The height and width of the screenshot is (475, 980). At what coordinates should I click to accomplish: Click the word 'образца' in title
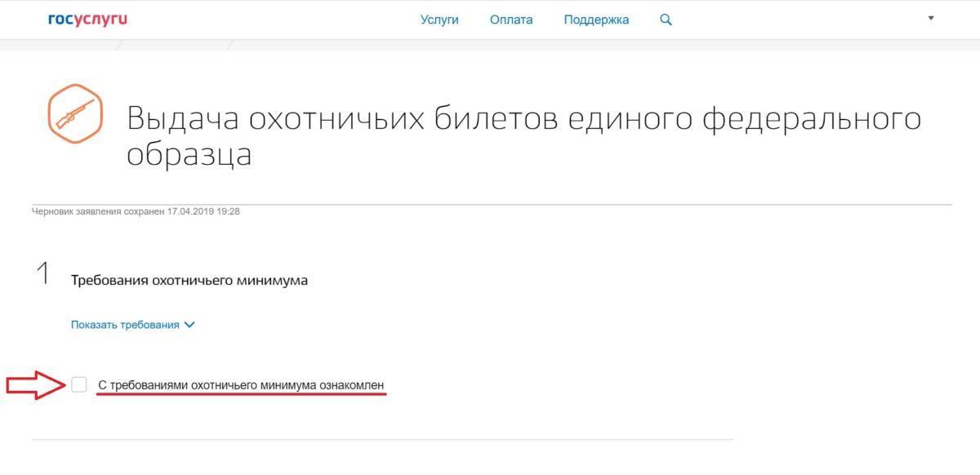189,155
